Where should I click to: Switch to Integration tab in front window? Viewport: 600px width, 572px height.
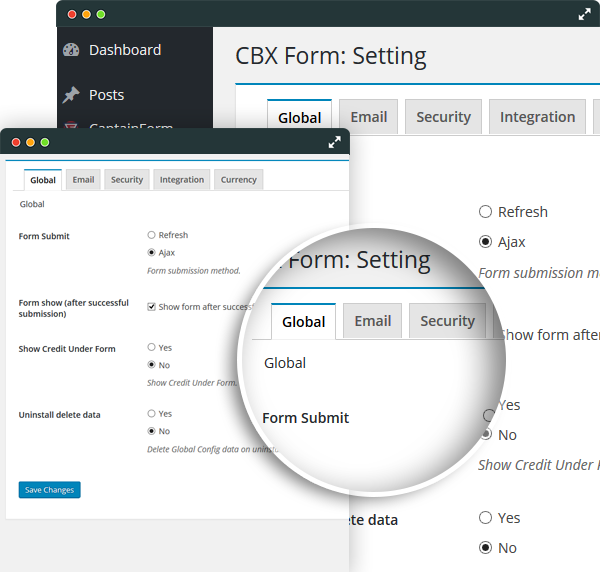(x=182, y=179)
